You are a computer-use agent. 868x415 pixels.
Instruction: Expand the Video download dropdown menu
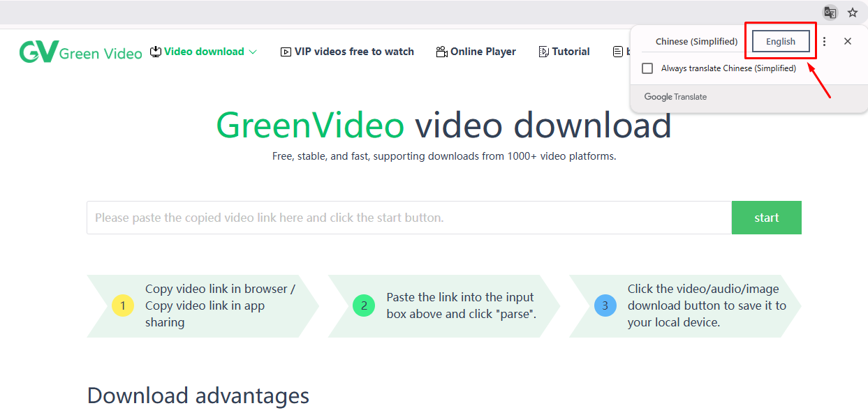point(253,51)
